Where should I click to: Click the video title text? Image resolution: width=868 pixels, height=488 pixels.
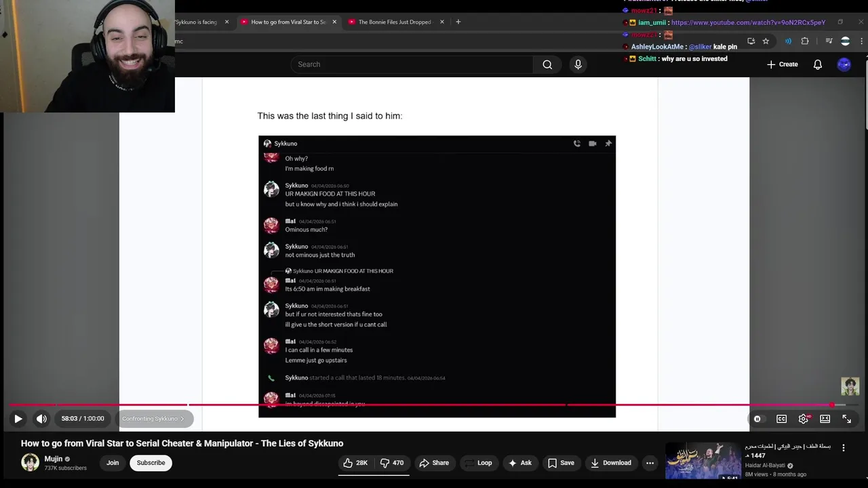182,443
